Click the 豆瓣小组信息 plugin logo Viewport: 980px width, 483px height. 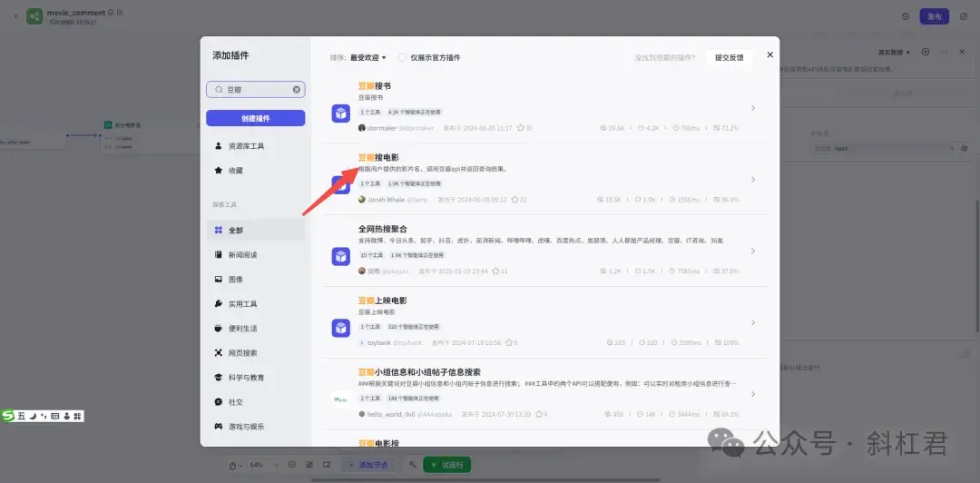click(340, 399)
